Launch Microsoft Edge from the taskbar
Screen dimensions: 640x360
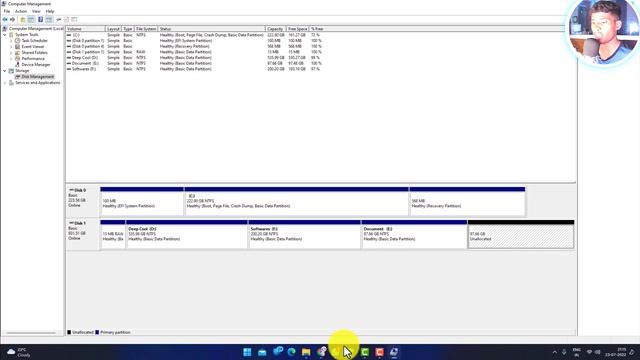[291, 352]
